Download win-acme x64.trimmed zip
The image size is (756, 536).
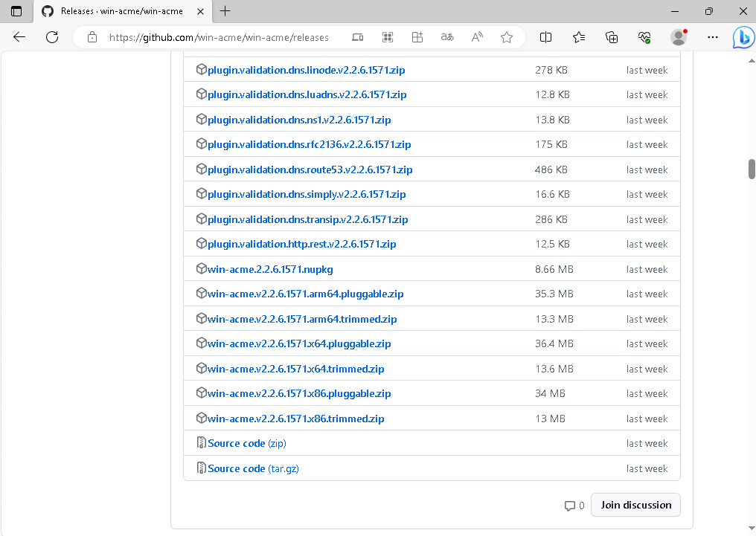[x=295, y=369]
